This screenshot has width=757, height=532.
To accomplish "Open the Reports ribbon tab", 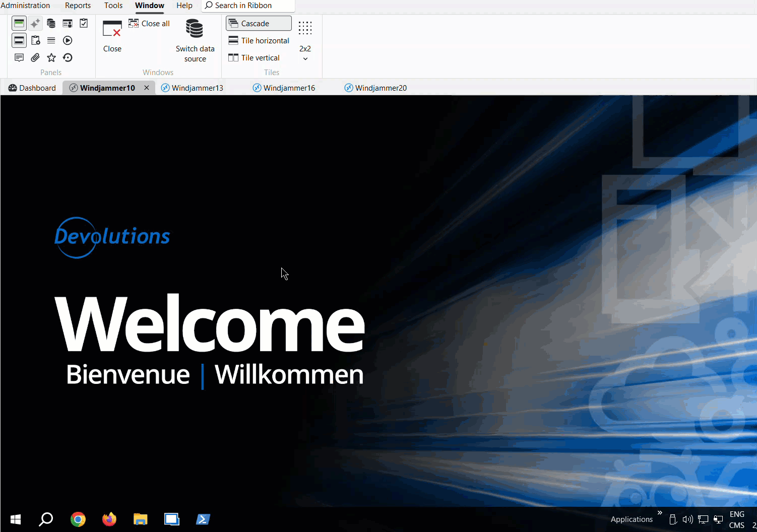I will click(78, 6).
